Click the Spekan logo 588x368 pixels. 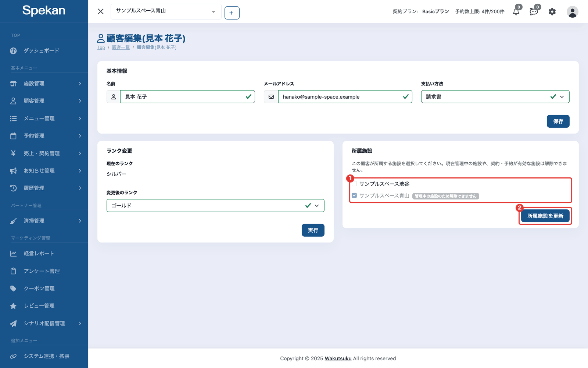pyautogui.click(x=44, y=11)
